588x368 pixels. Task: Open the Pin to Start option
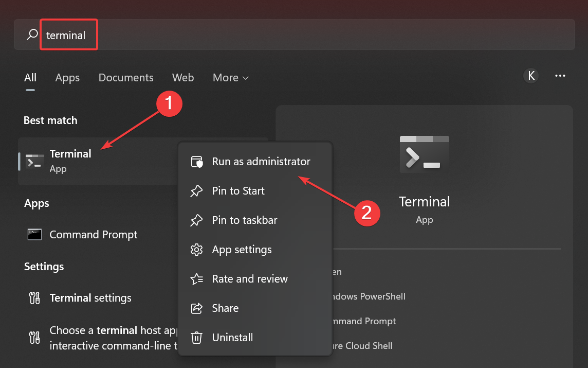pyautogui.click(x=238, y=191)
